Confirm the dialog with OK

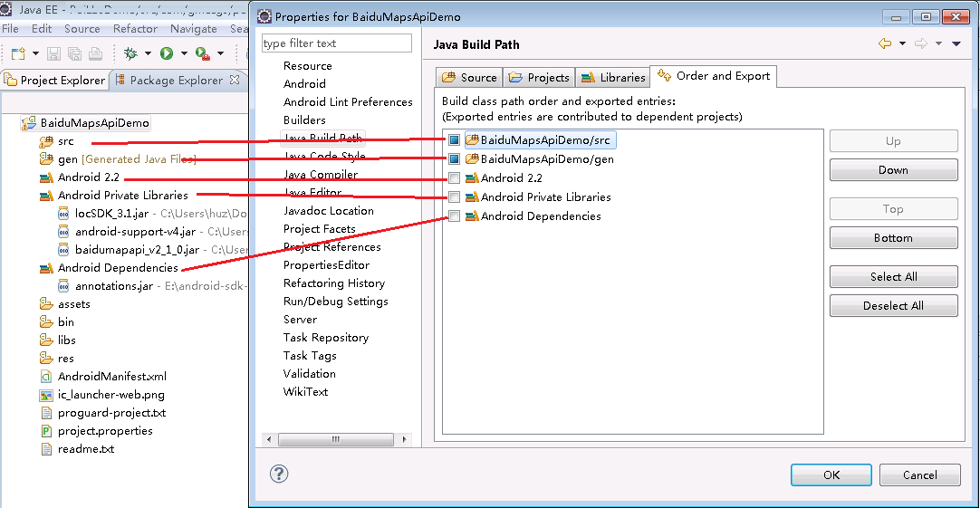(831, 474)
